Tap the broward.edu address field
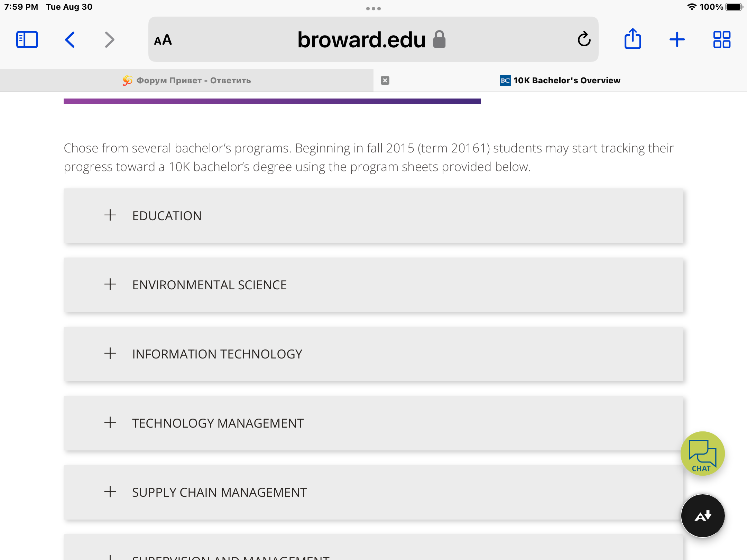Viewport: 747px width, 560px height. 373,39
